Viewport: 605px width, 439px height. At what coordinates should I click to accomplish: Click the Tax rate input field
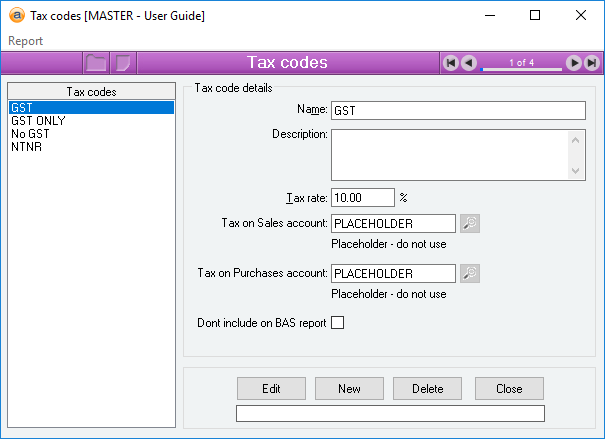click(x=362, y=197)
